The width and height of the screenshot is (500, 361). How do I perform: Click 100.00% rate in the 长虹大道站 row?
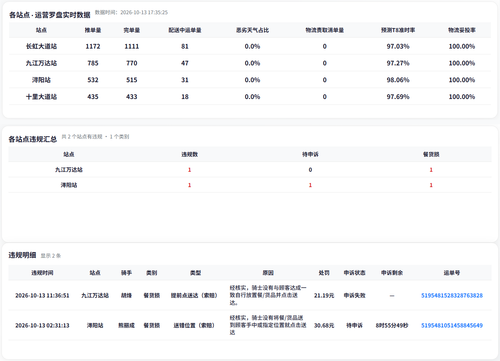point(462,46)
